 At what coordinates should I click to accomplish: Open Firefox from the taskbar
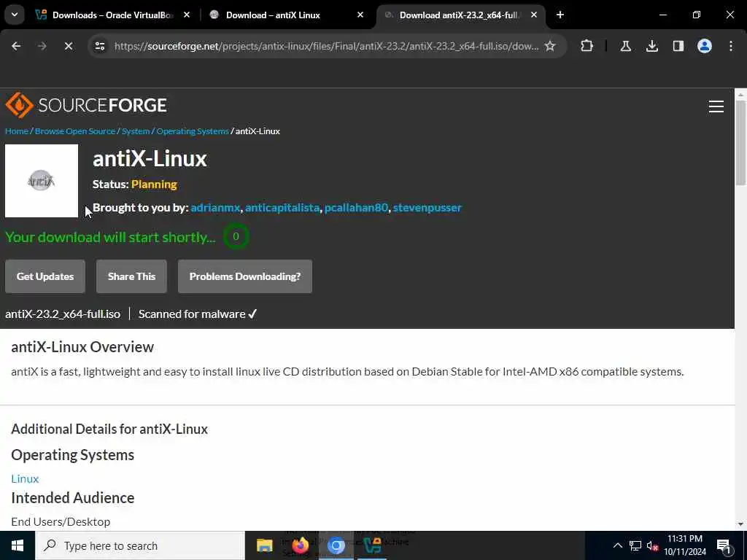pyautogui.click(x=300, y=545)
